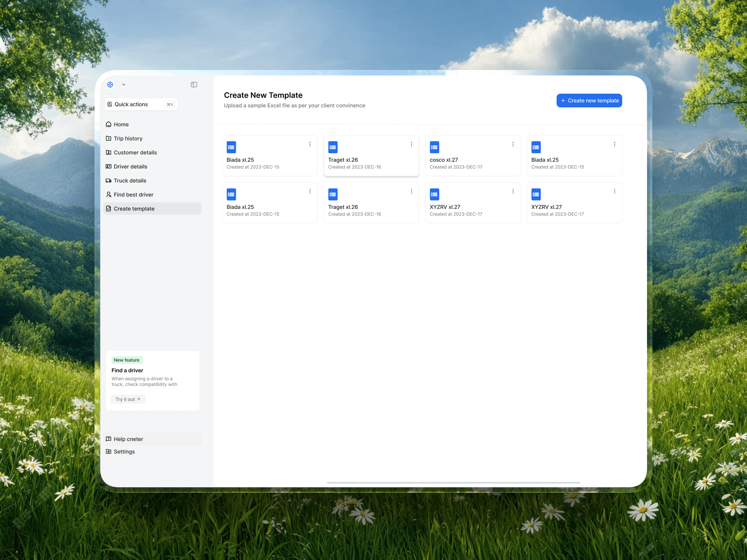Select the Create template sidebar item
Image resolution: width=747 pixels, height=560 pixels.
pos(134,209)
